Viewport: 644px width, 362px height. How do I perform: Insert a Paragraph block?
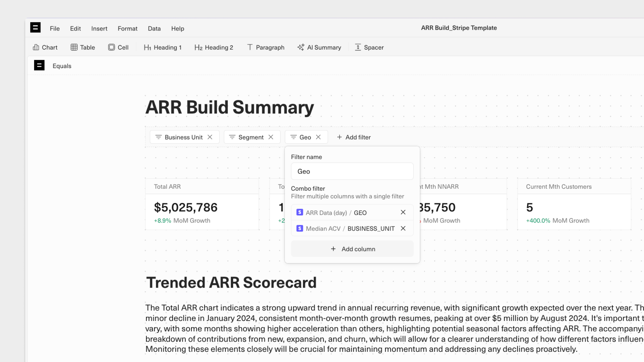coord(266,47)
